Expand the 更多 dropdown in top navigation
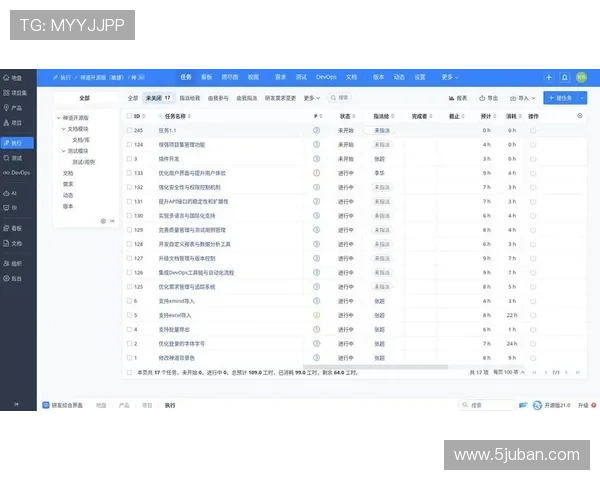Screen dimensions: 600x480 tap(448, 77)
